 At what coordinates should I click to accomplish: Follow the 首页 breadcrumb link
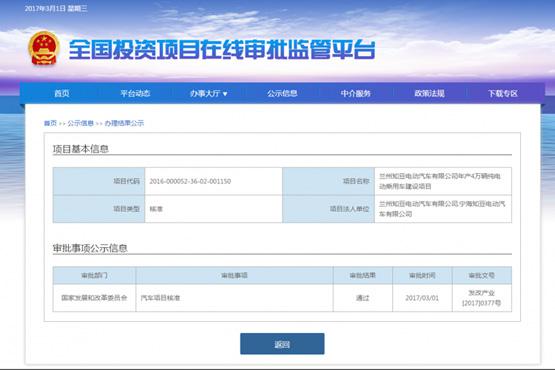click(x=50, y=123)
